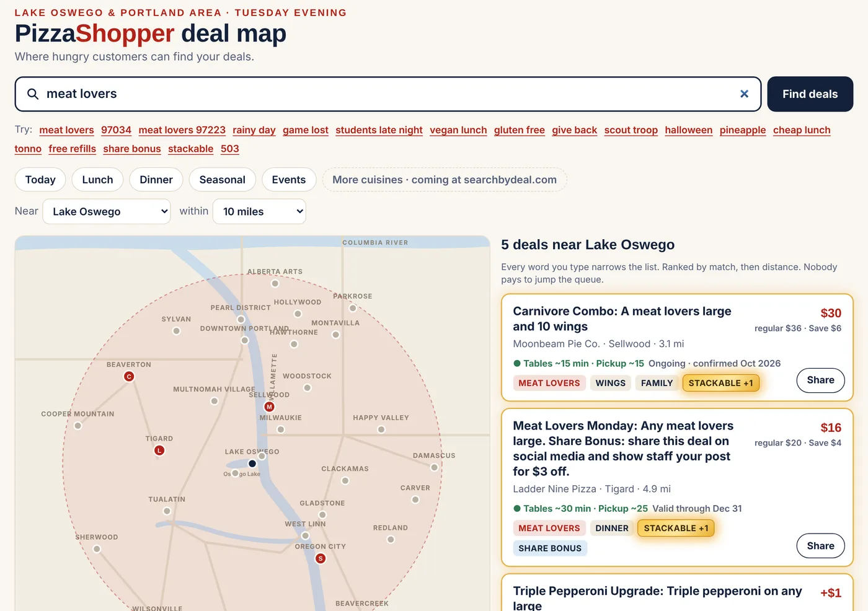Click the WINGS tag on Carnivore Combo

tap(611, 383)
